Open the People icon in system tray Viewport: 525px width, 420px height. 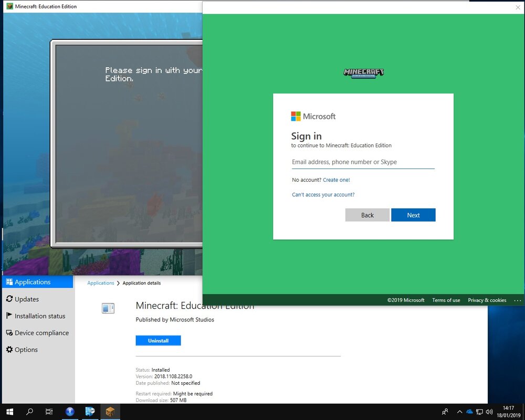pyautogui.click(x=445, y=412)
